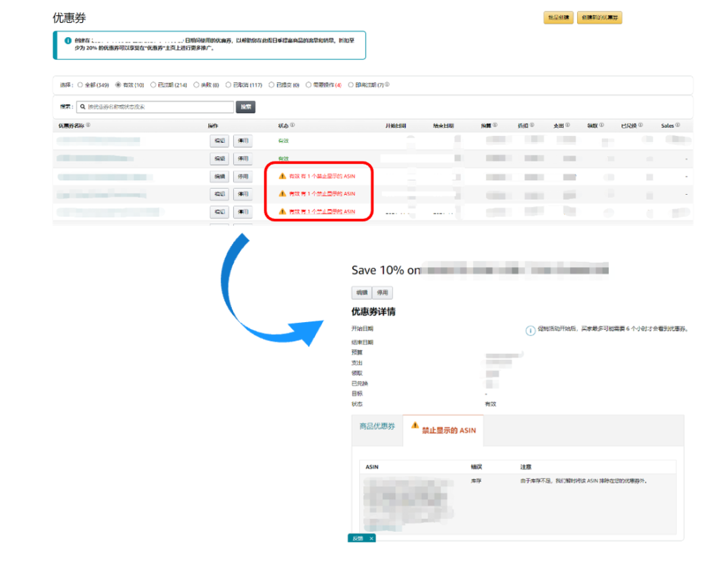Switch to the 商品优惠券 tab
This screenshot has height=562, width=728.
click(x=377, y=427)
